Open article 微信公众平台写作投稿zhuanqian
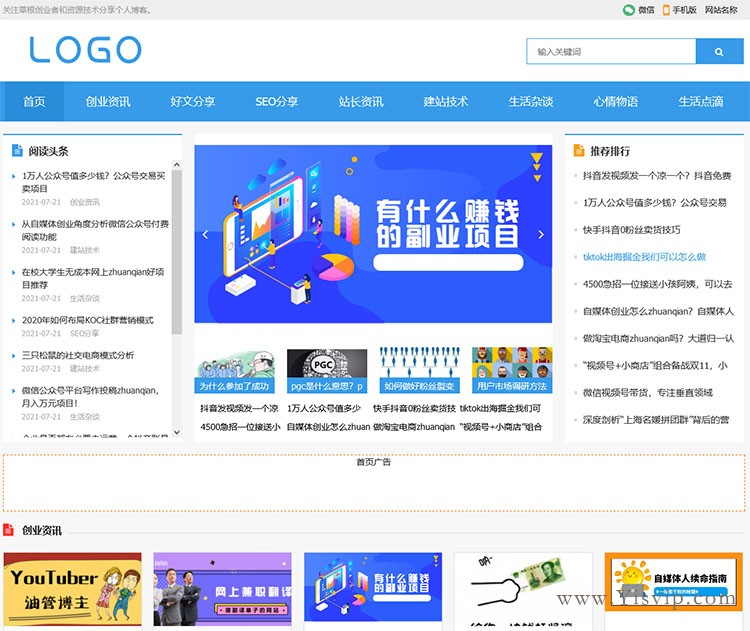Screen dimensions: 750x631 (90, 397)
